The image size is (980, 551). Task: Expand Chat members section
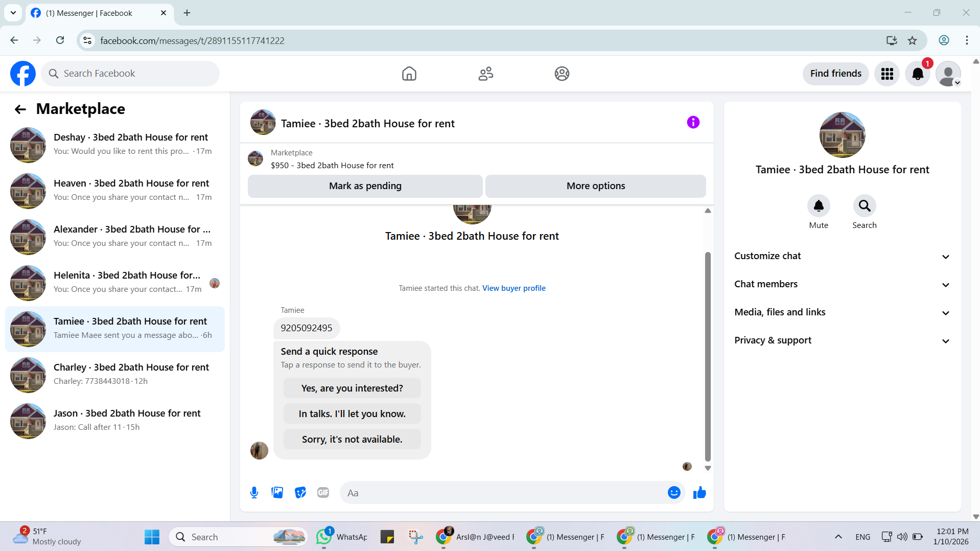(x=842, y=284)
